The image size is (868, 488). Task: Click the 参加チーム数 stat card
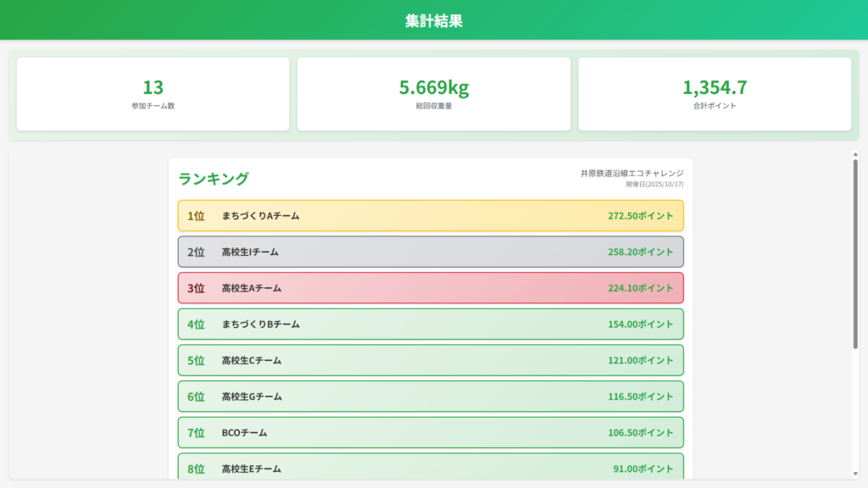click(153, 94)
